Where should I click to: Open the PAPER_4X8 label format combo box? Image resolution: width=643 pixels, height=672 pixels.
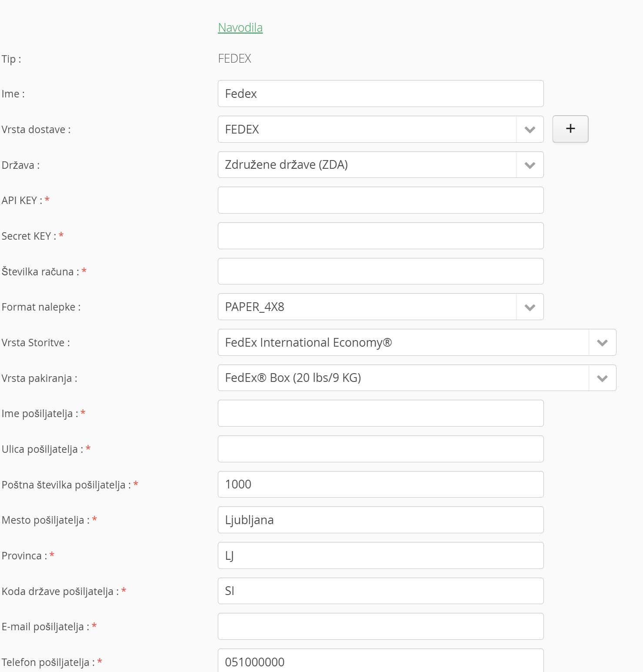[x=380, y=307]
